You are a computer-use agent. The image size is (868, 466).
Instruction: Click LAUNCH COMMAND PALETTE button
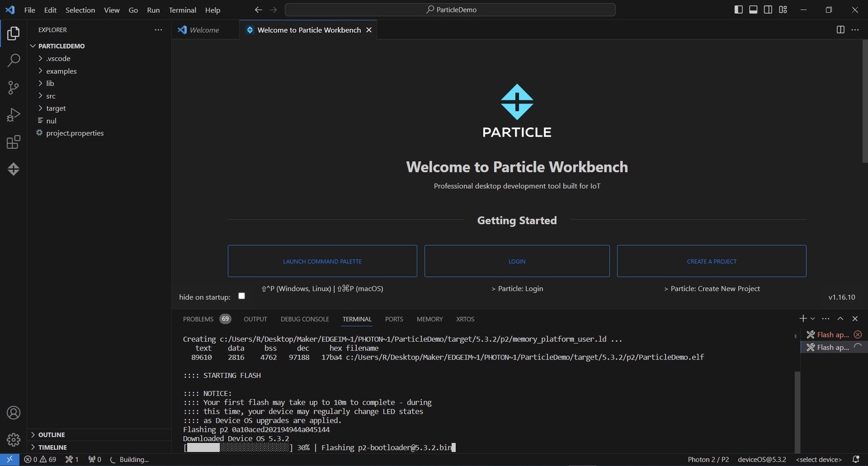point(322,261)
